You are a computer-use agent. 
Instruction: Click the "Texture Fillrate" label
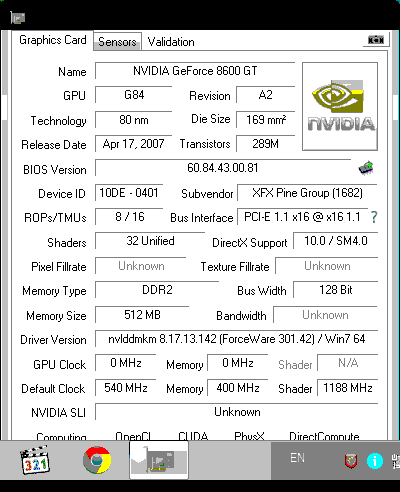[235, 267]
